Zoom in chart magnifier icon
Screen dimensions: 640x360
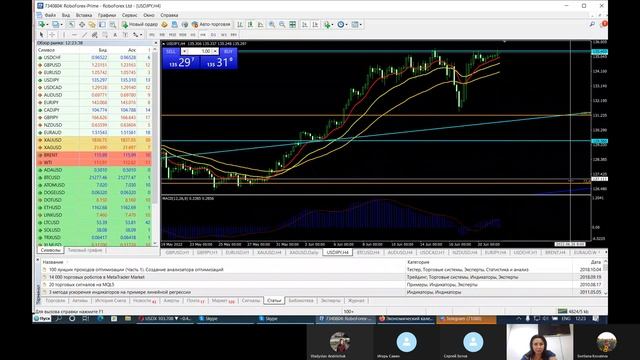point(271,24)
